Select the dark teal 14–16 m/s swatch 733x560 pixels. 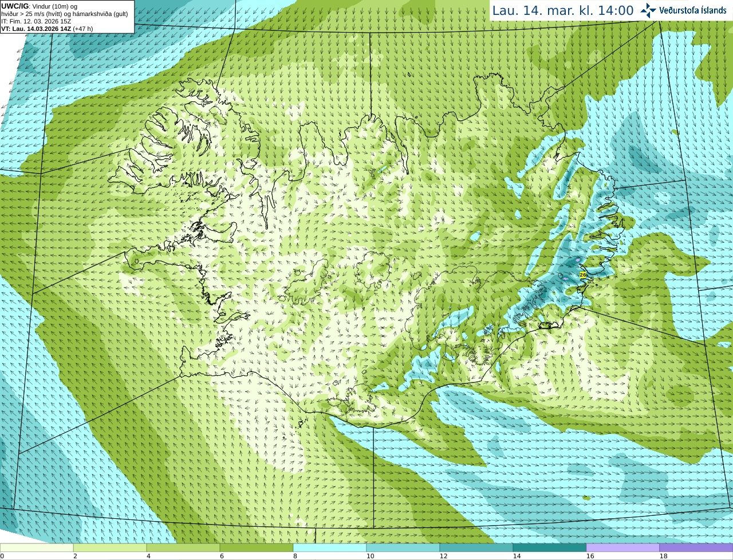550,547
